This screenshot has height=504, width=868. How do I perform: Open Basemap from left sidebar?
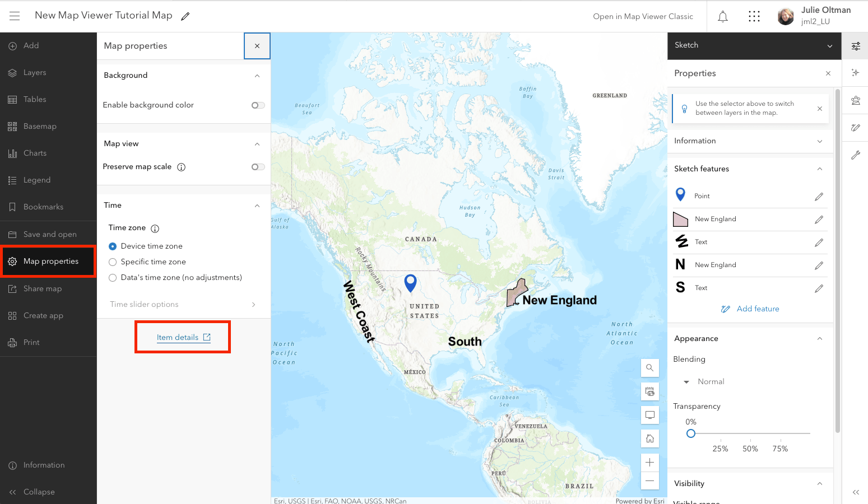point(40,127)
